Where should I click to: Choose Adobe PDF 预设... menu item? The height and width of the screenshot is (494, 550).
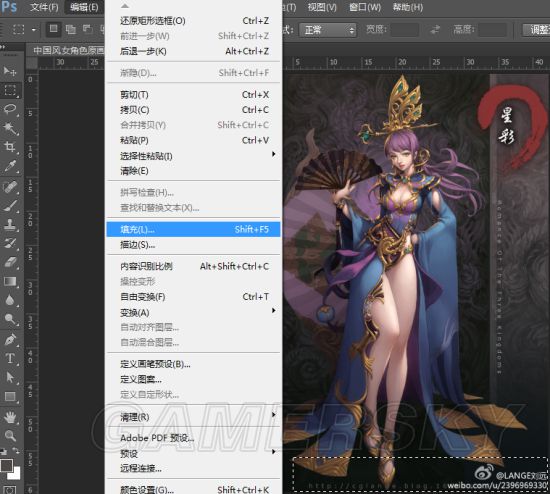(x=193, y=438)
